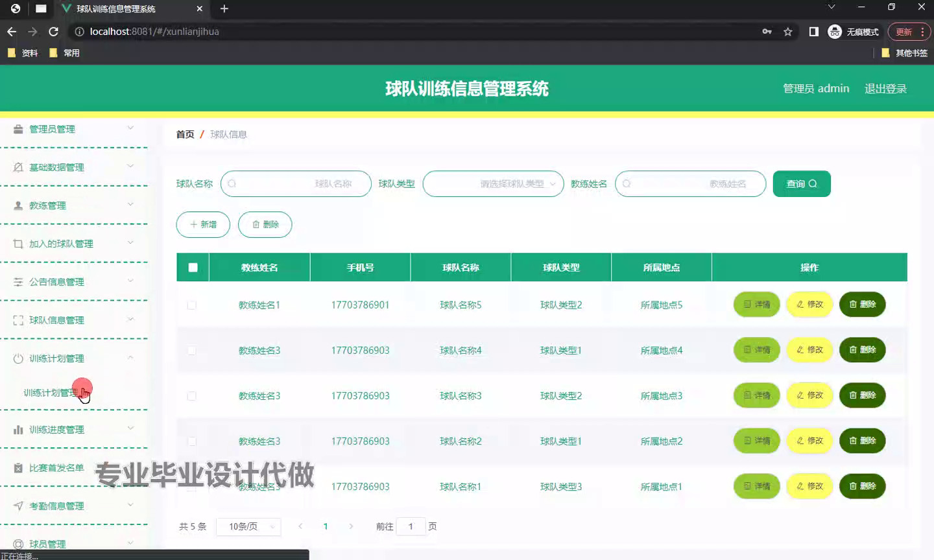Viewport: 934px width, 560px height.
Task: Click the user icon beside 教练管理
Action: 18,205
